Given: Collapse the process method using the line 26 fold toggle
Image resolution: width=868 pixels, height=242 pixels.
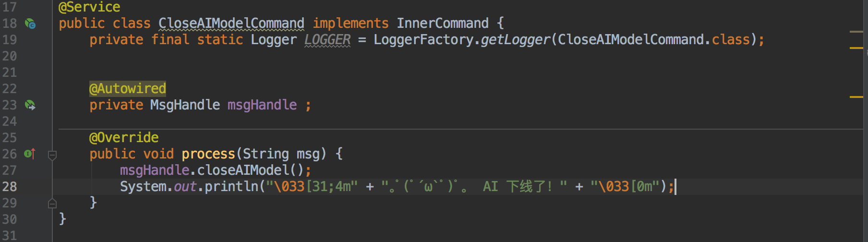Looking at the screenshot, I should [x=52, y=155].
